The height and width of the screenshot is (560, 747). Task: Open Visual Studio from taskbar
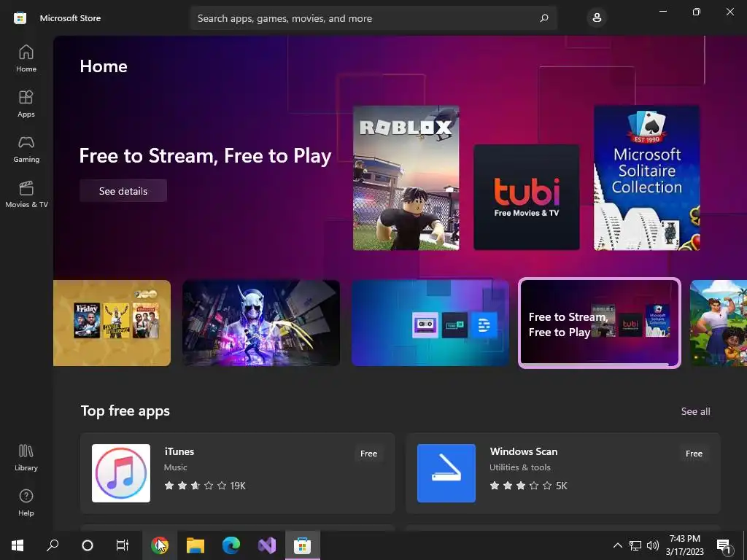pyautogui.click(x=267, y=545)
